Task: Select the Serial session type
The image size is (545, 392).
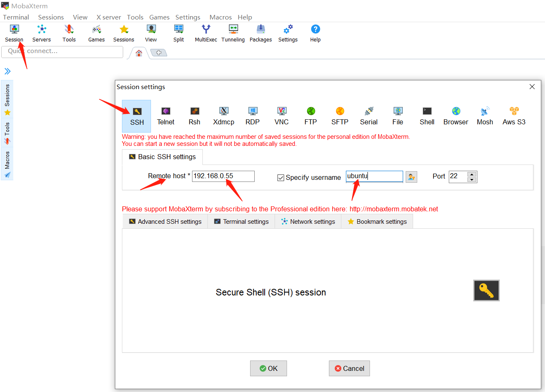Action: point(369,116)
